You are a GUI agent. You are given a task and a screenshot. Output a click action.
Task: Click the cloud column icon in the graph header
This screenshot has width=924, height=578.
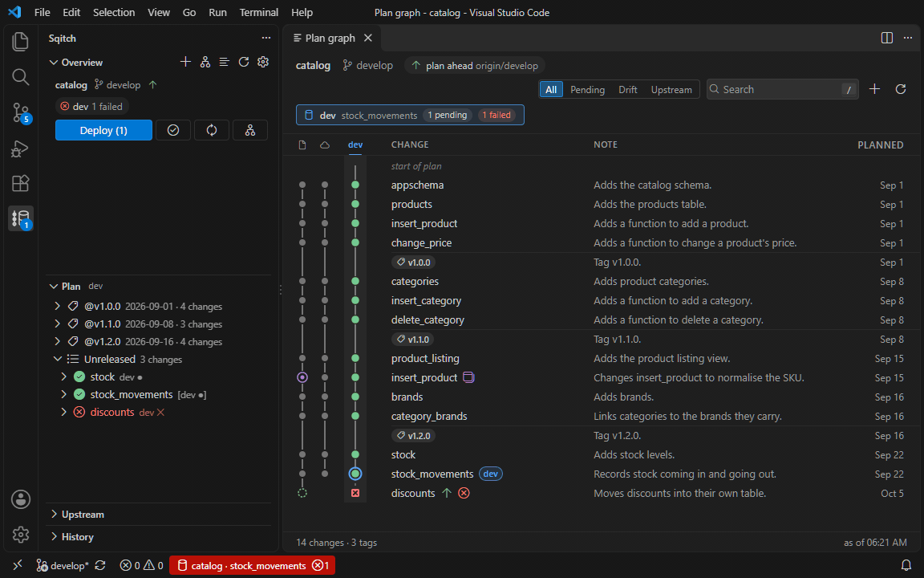pyautogui.click(x=325, y=145)
